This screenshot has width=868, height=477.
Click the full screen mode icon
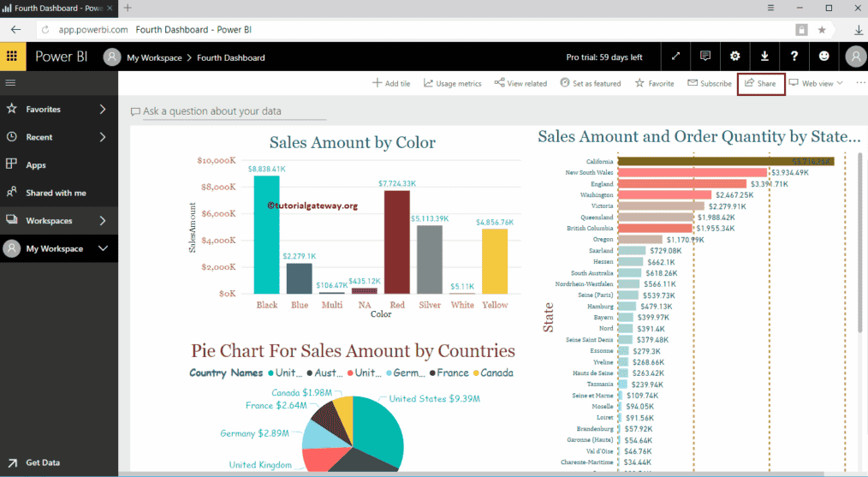coord(675,57)
